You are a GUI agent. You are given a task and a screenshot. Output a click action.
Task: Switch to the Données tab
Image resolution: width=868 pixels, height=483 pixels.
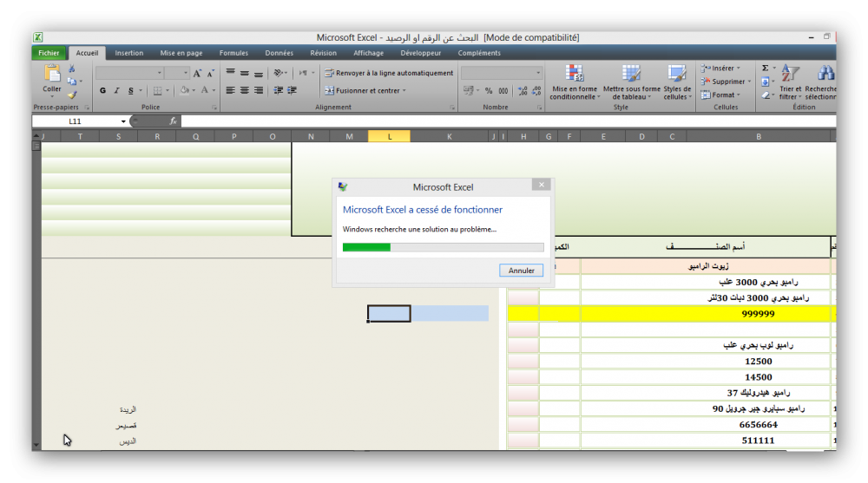(x=279, y=53)
